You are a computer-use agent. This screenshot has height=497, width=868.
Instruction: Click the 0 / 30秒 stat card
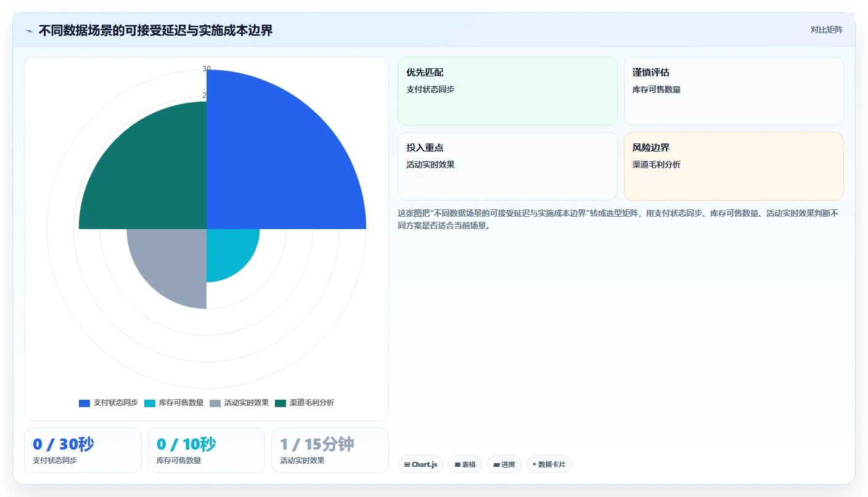click(83, 450)
